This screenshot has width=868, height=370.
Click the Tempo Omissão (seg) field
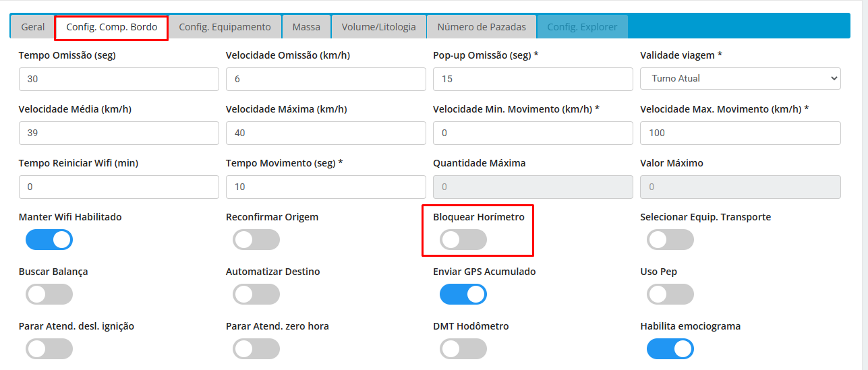coord(119,78)
